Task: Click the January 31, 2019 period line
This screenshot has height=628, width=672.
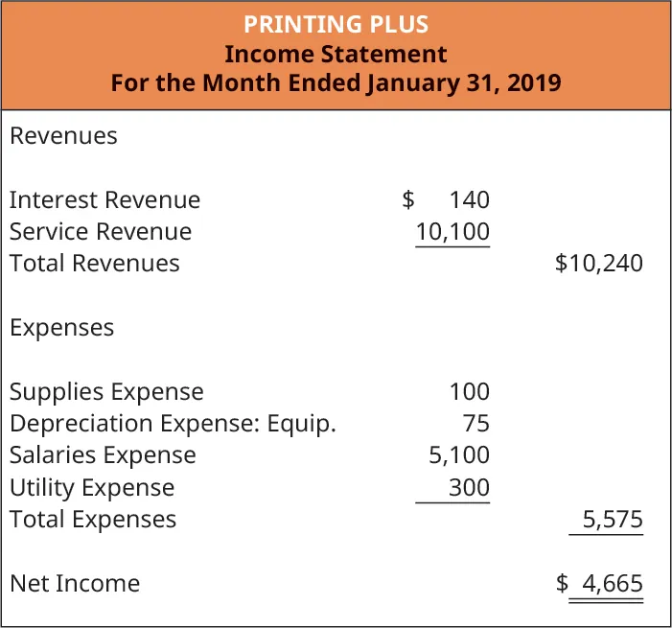Action: 336,82
